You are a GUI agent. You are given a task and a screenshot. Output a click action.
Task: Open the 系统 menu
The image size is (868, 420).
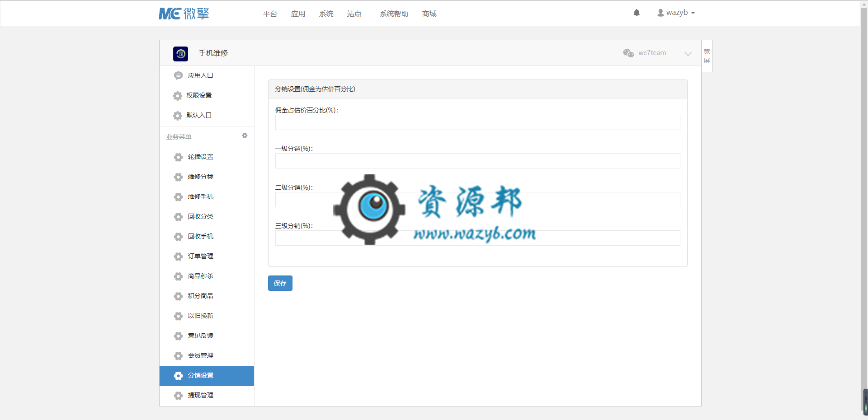click(326, 14)
